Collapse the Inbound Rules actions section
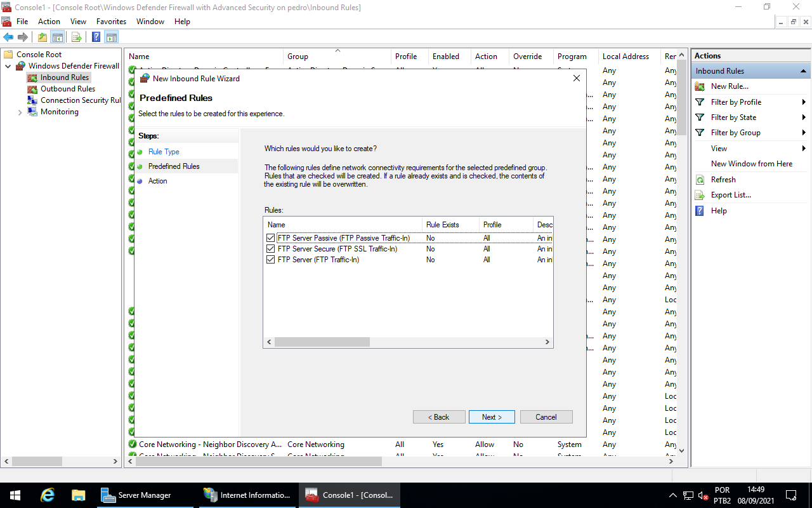Screen dimensions: 812x508 click(803, 70)
